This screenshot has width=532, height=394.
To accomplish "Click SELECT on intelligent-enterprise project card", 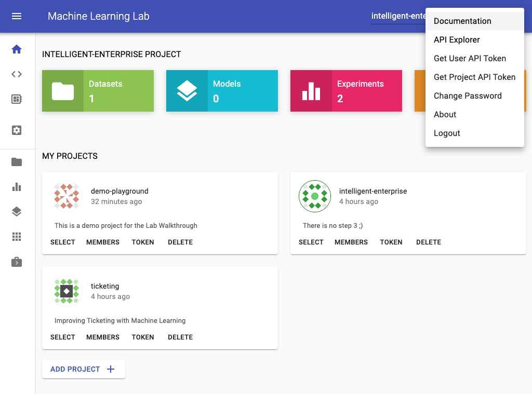I will (x=311, y=242).
